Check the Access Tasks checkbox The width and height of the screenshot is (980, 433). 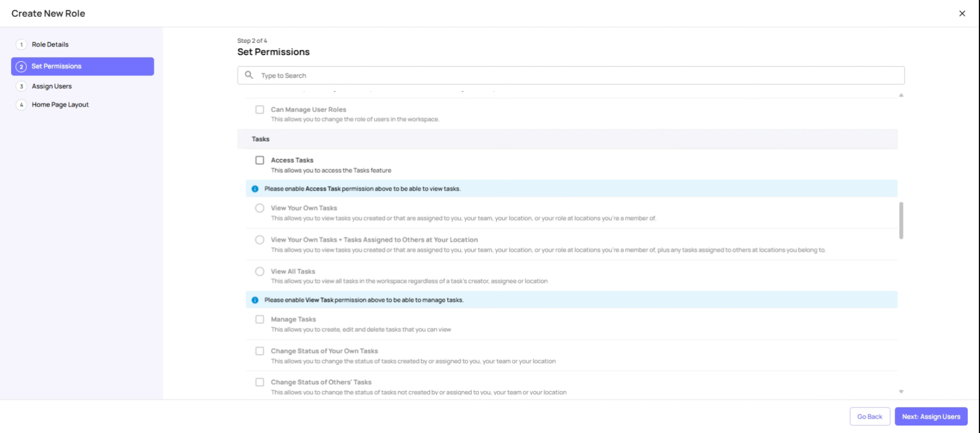(260, 160)
